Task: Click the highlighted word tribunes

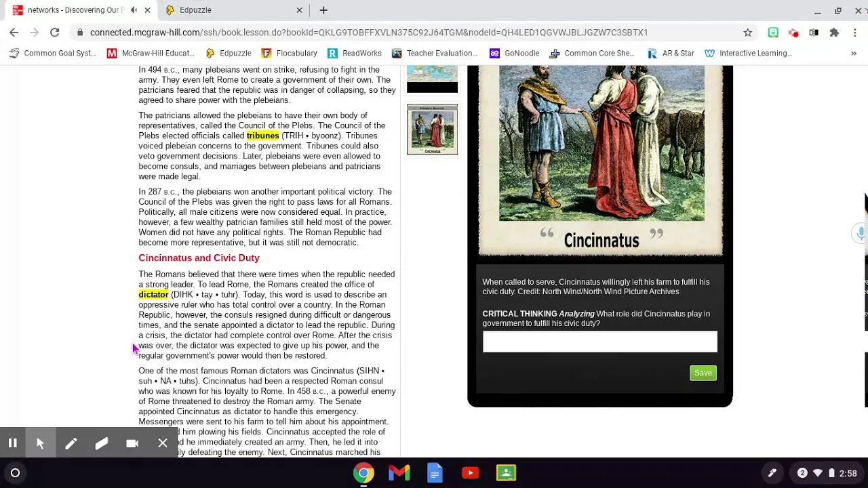Action: [x=262, y=136]
